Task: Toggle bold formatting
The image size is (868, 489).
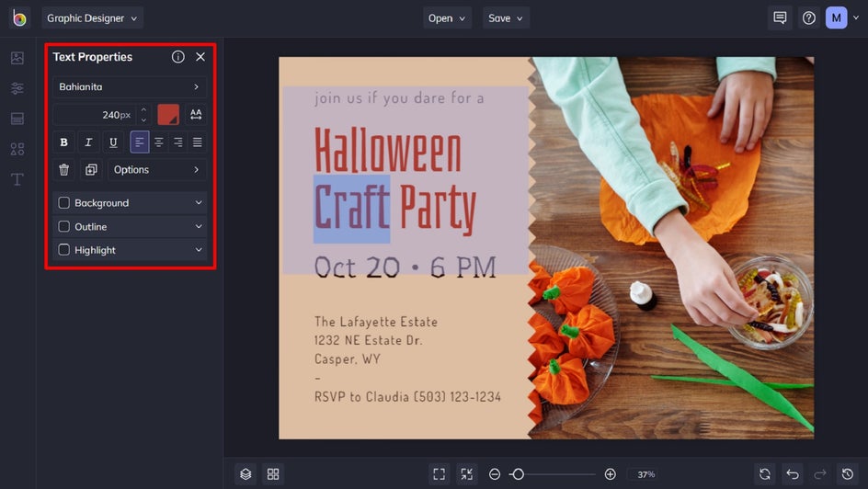Action: tap(63, 142)
